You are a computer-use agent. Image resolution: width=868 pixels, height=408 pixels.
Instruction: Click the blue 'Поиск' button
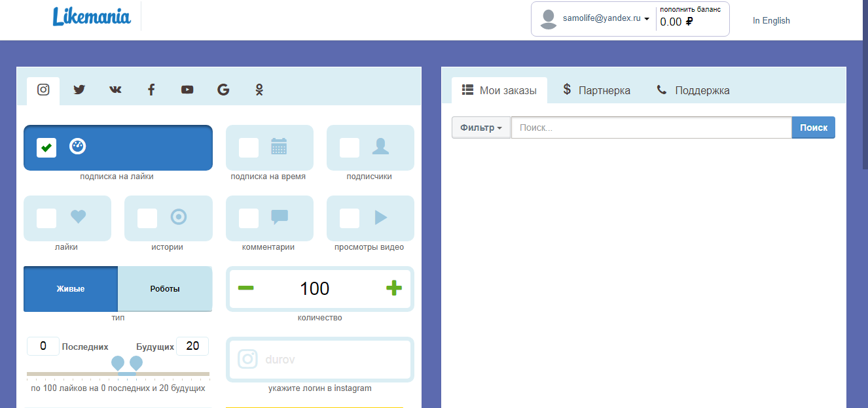(813, 127)
